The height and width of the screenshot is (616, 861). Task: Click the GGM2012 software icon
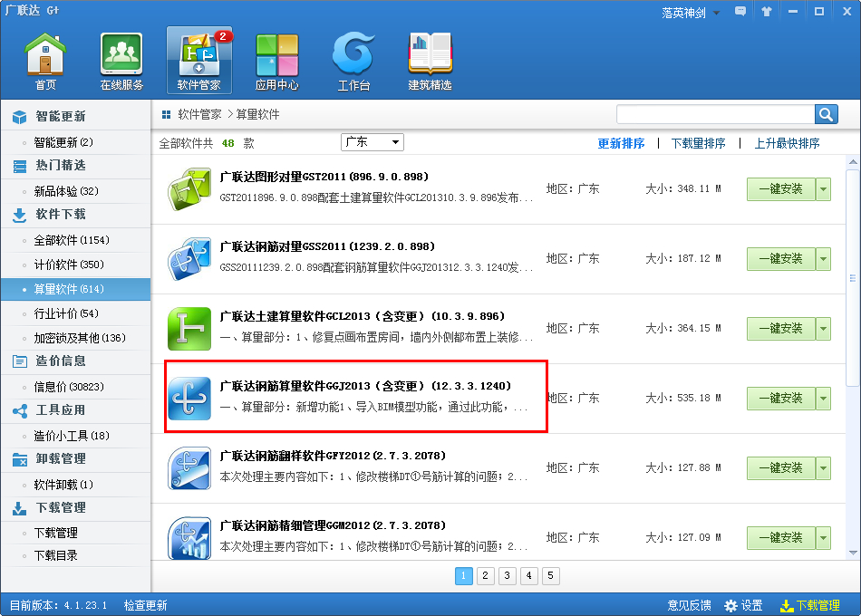189,538
